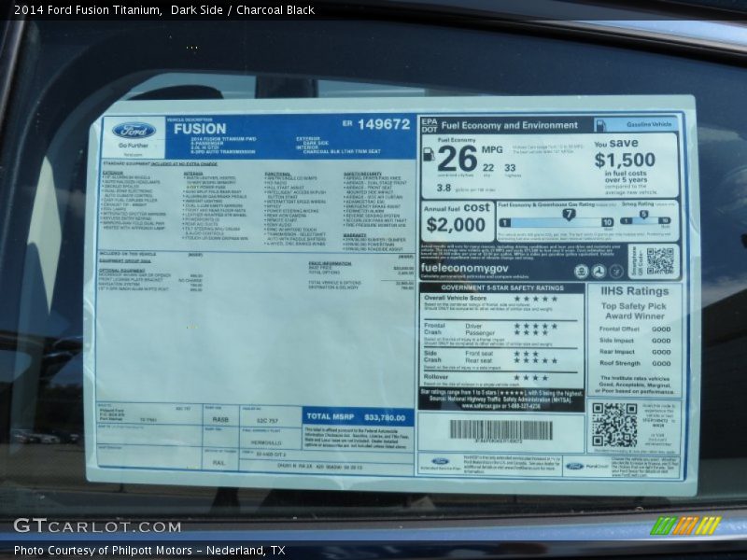The image size is (747, 560).
Task: Click the RA5B code at bottom of sticker
Action: pos(220,420)
